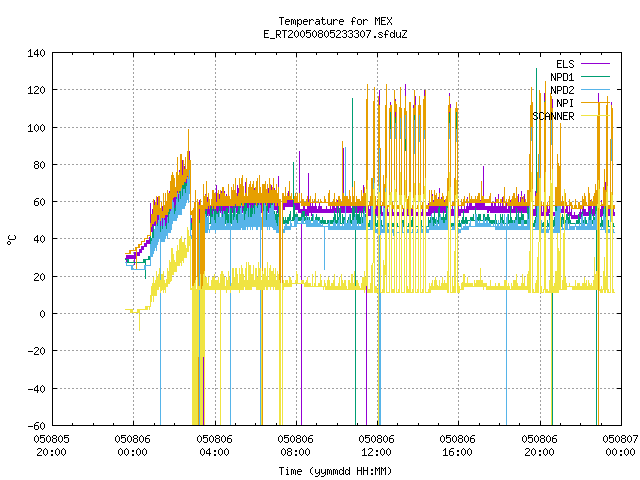Image resolution: width=640 pixels, height=480 pixels.
Task: Click the x-axis label 050806 16:00
Action: [458, 446]
